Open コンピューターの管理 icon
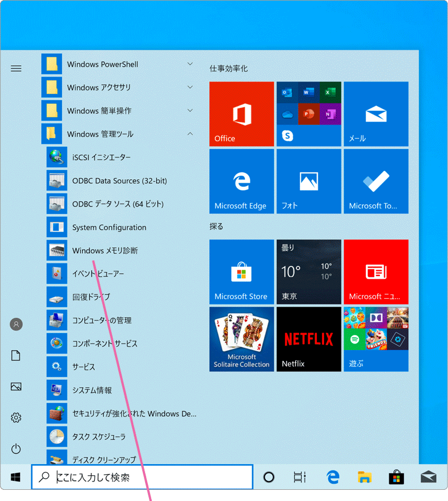Image resolution: width=448 pixels, height=501 pixels. pos(57,320)
